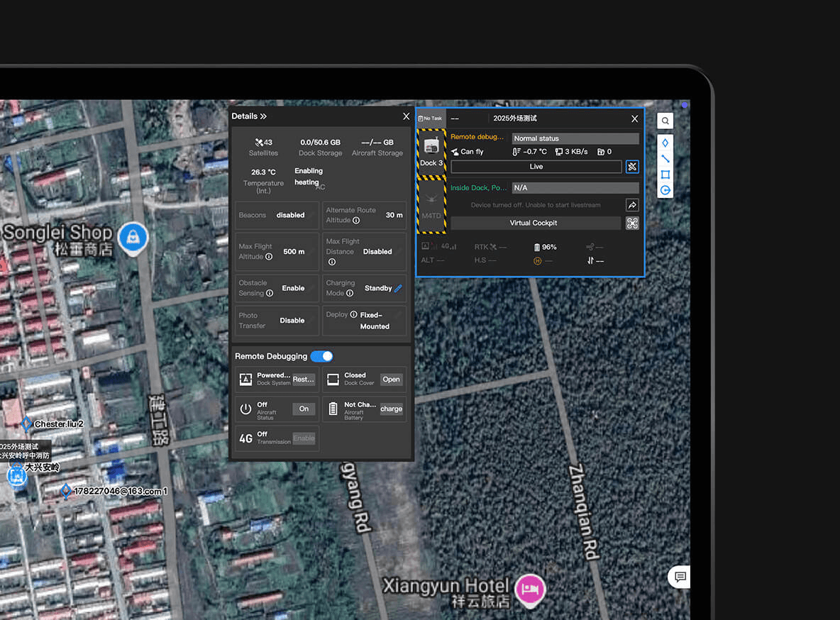840x620 pixels.
Task: Select the circle drawing map tool
Action: point(665,190)
